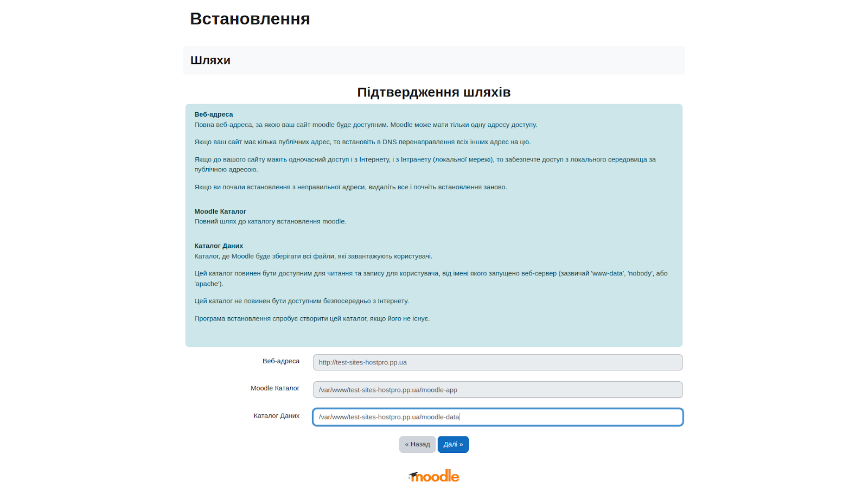The image size is (868, 488).
Task: Click text 'Повний шлях до каталогу встановлення moodle.'
Action: (x=270, y=221)
